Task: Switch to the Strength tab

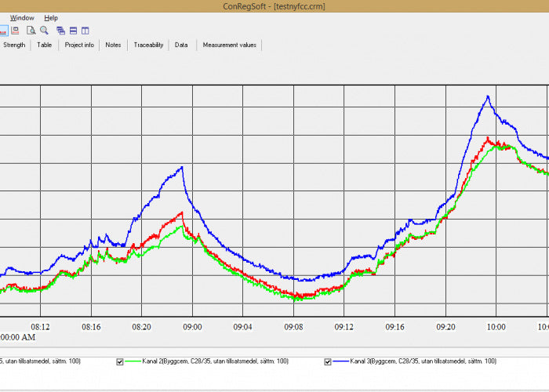Action: click(14, 45)
